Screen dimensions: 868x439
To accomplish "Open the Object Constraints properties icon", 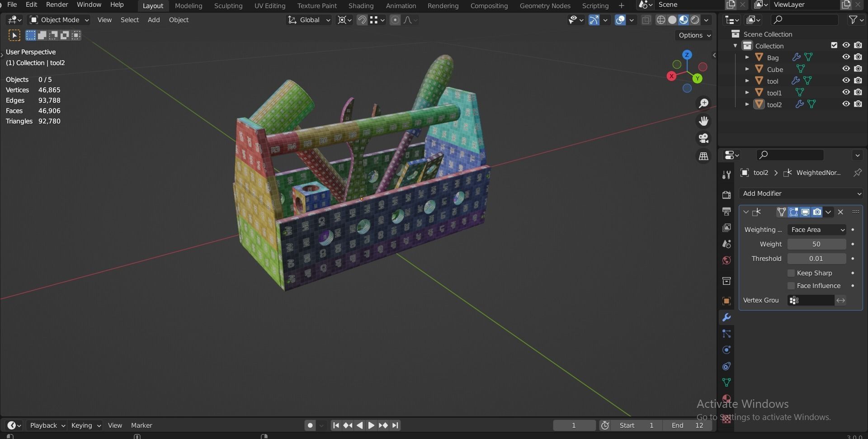I will point(726,366).
